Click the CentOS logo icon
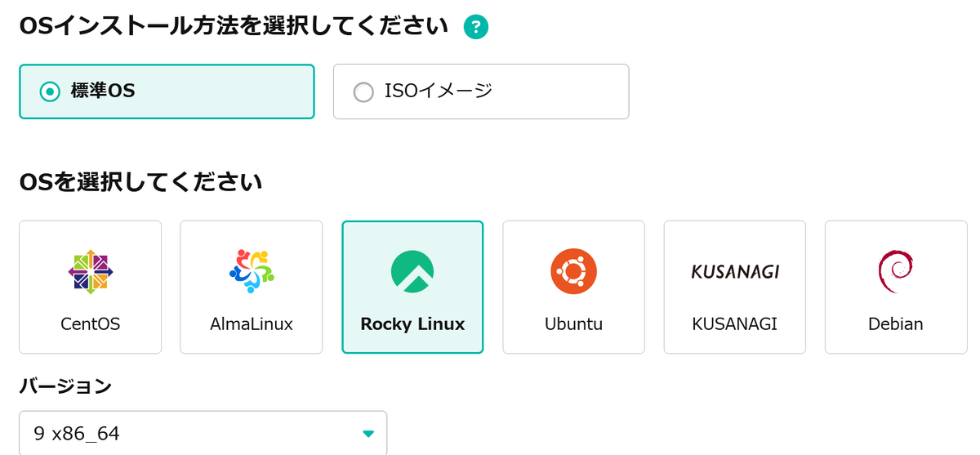 click(x=91, y=272)
